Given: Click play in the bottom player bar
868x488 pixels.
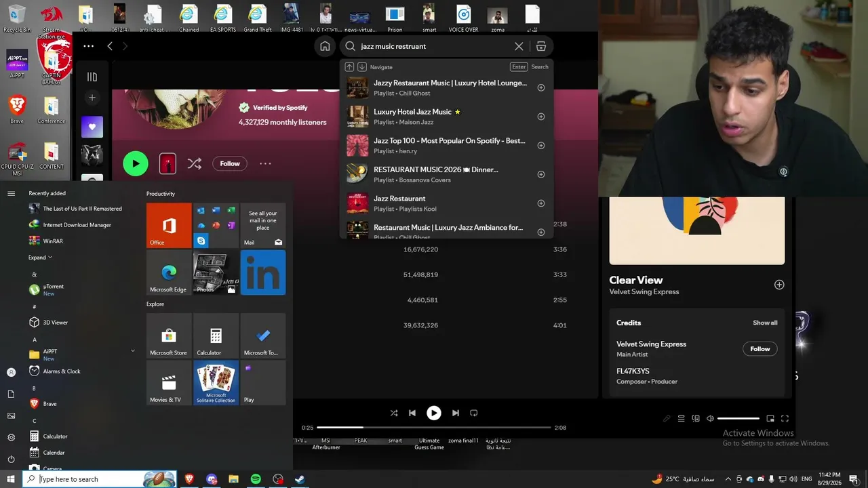Looking at the screenshot, I should point(434,413).
